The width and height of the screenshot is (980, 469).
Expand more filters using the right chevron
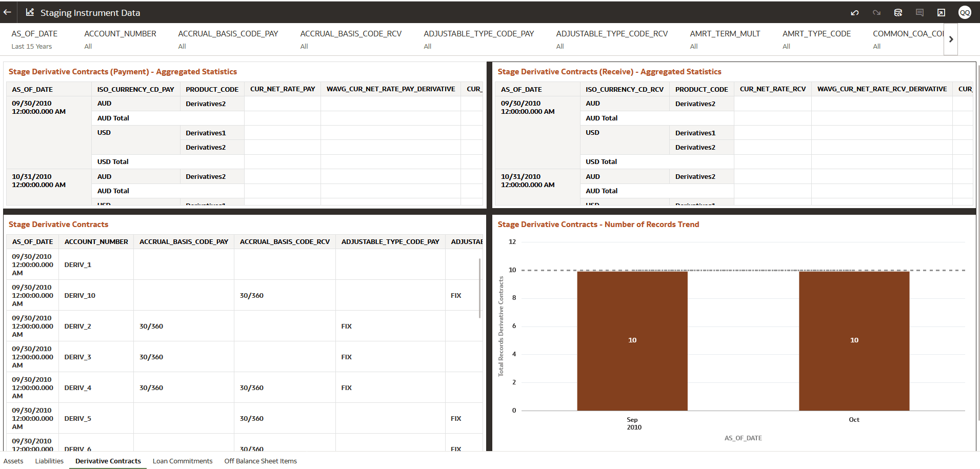tap(951, 39)
